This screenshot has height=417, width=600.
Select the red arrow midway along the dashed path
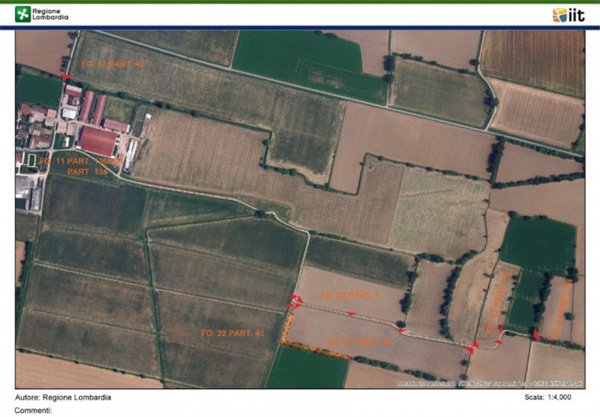[x=351, y=314]
